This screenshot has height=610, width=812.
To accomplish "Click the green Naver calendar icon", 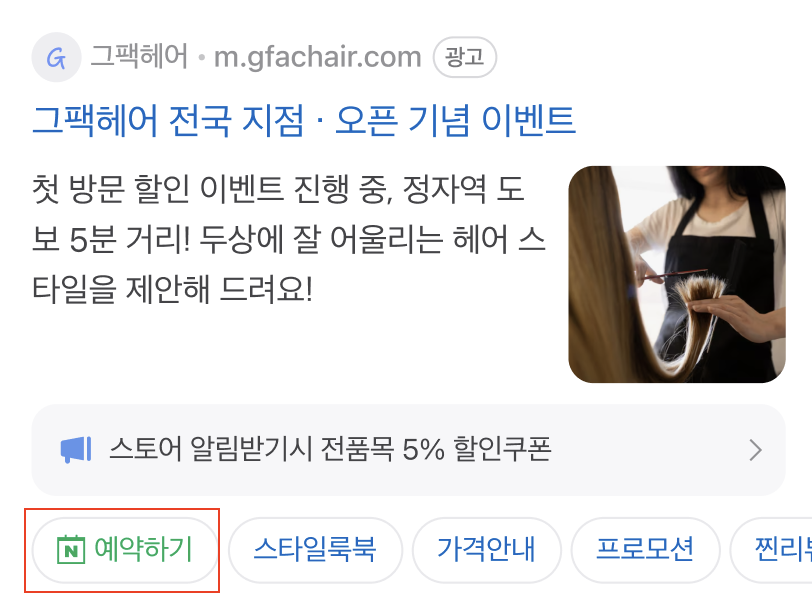I will [x=70, y=550].
